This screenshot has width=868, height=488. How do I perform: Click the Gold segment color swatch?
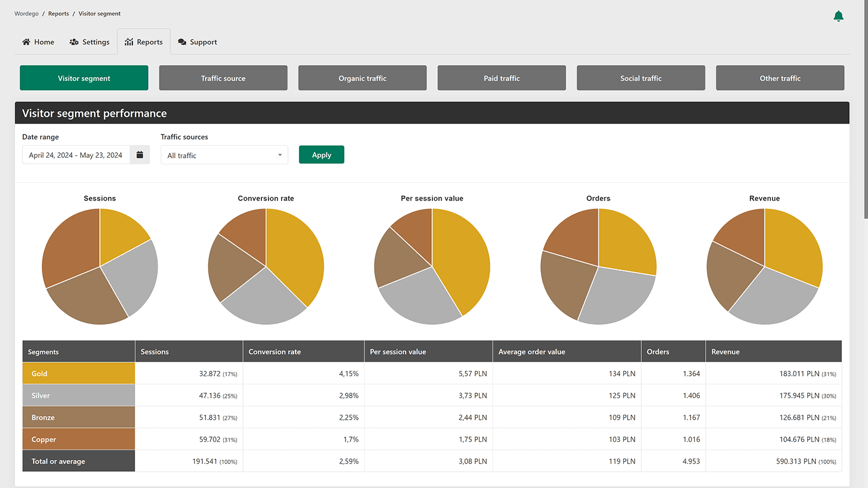click(78, 373)
